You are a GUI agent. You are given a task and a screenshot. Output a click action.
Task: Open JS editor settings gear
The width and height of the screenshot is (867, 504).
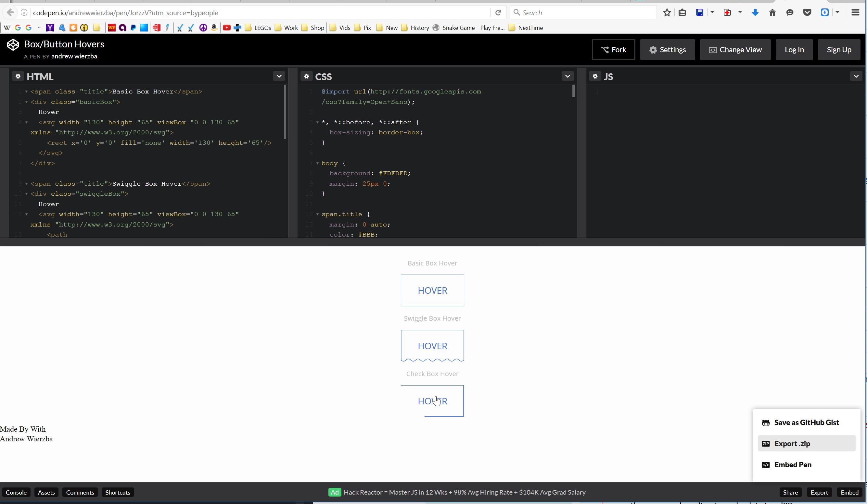pyautogui.click(x=595, y=76)
